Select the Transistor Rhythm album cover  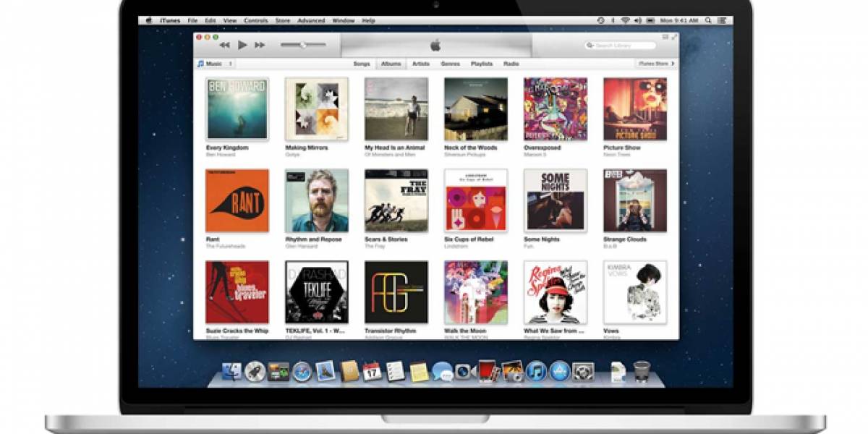click(x=396, y=292)
